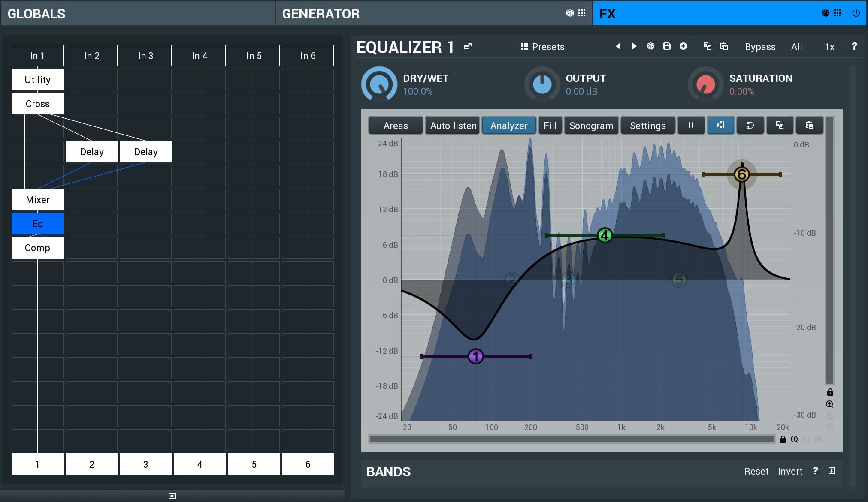
Task: Click the add preset plus icon
Action: point(683,46)
